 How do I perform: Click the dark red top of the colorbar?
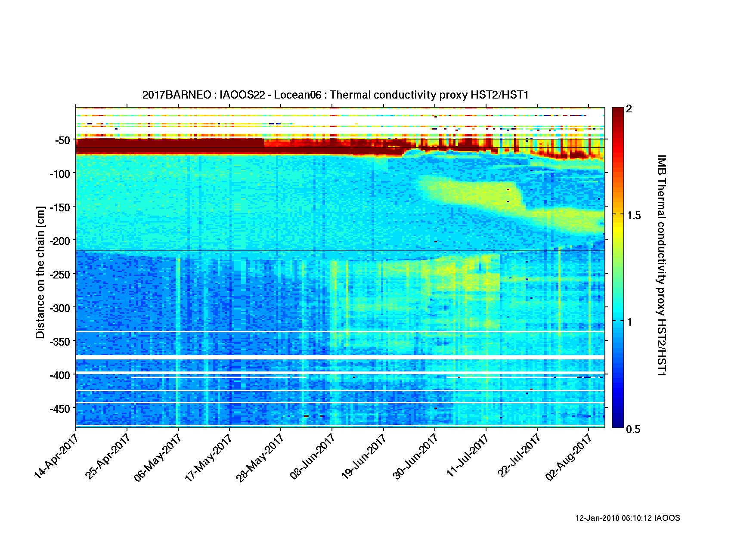point(618,111)
